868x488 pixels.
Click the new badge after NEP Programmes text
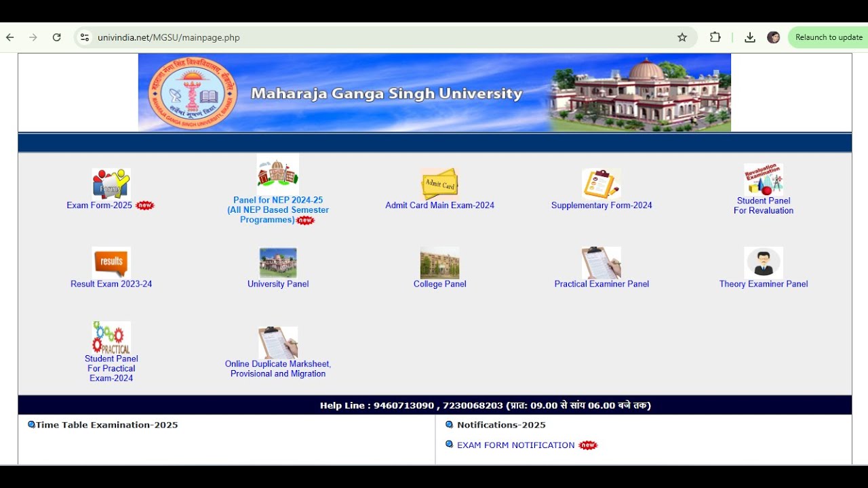pos(306,220)
